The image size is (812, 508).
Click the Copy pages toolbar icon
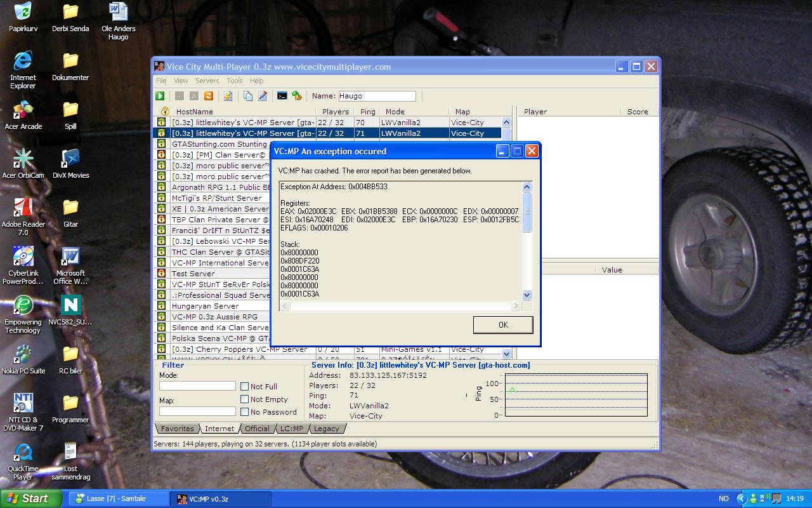[248, 96]
